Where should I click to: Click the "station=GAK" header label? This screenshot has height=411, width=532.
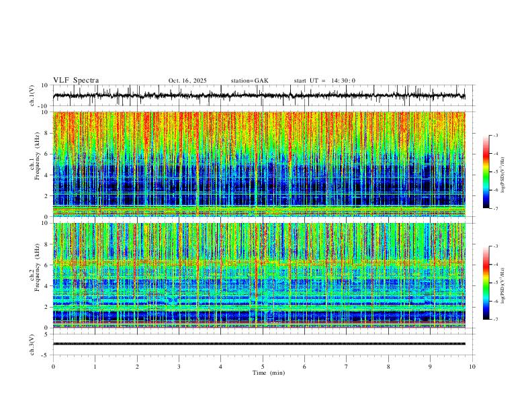(249, 81)
